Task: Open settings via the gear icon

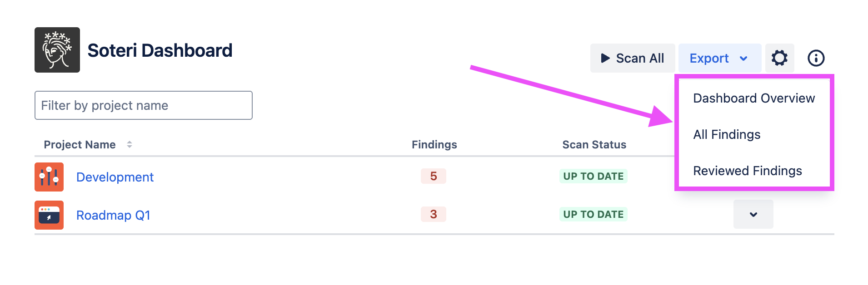Action: (779, 58)
